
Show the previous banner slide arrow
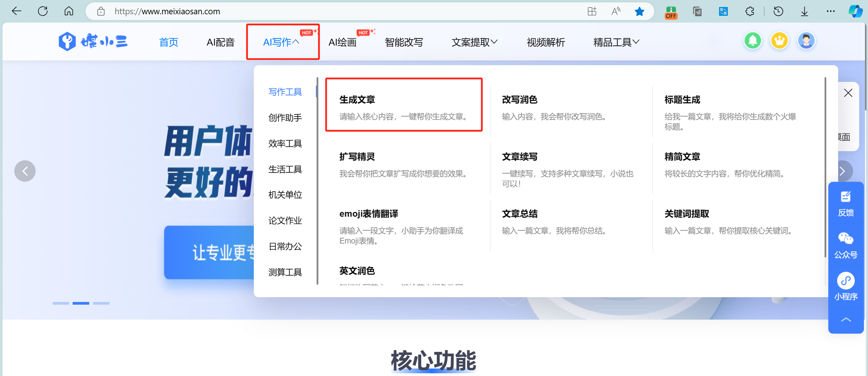point(25,171)
